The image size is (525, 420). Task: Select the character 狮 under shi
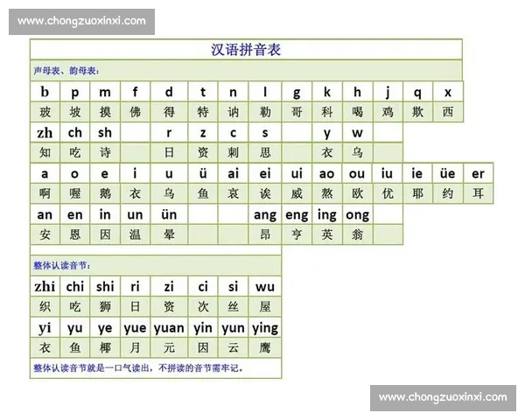point(105,306)
